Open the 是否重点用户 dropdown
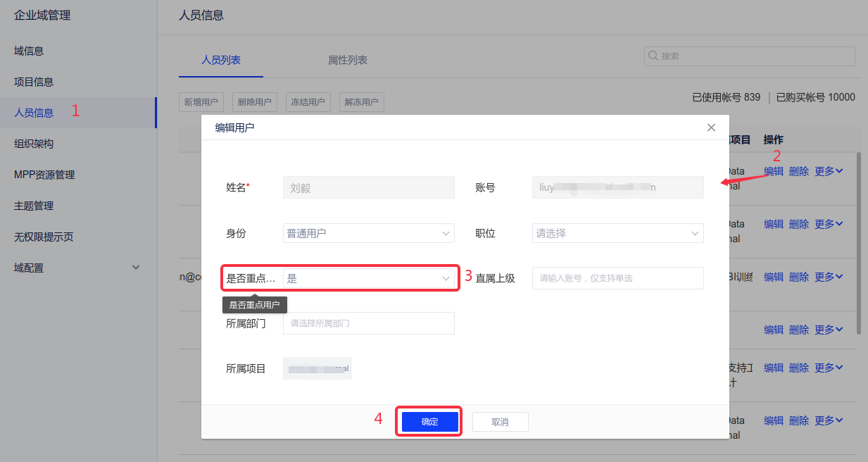 click(368, 278)
